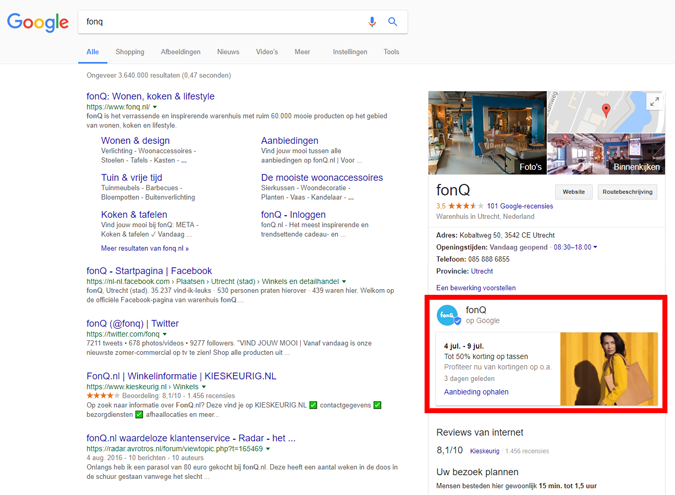Open the Wonen & design sitelink

(135, 141)
